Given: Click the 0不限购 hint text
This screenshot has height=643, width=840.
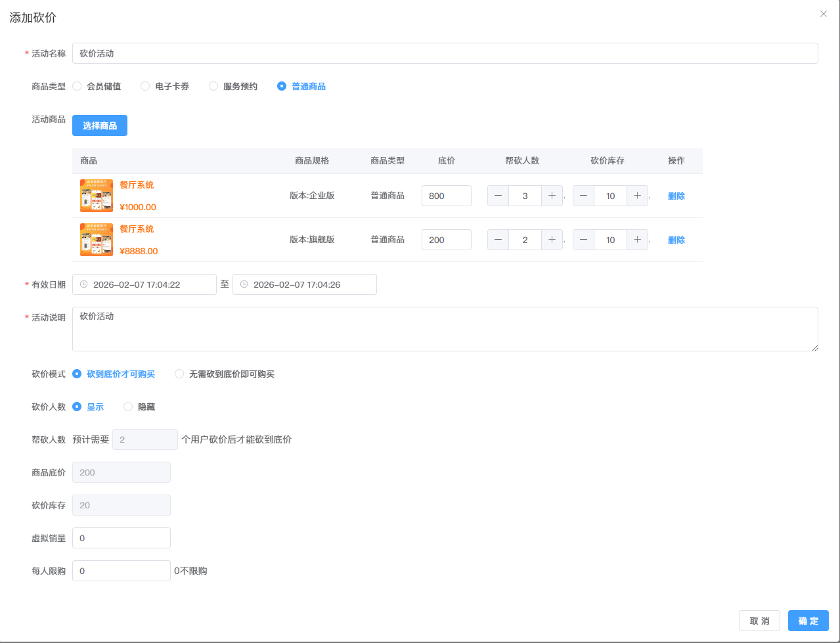Looking at the screenshot, I should coord(190,571).
